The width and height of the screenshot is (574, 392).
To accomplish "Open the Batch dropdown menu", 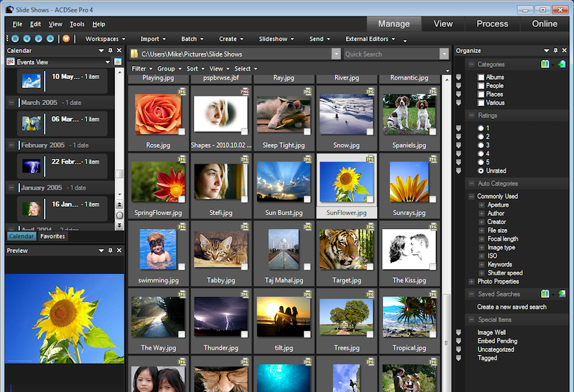I will click(x=192, y=39).
